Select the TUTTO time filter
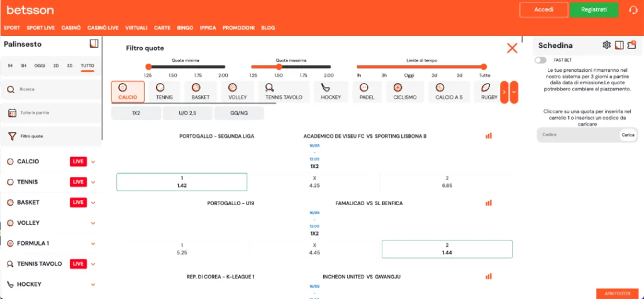 point(87,66)
